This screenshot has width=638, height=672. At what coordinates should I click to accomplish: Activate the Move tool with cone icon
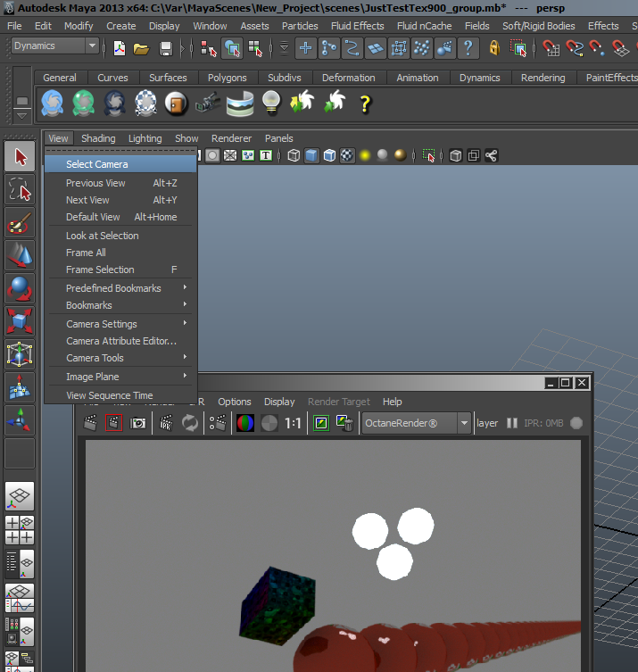click(x=20, y=255)
